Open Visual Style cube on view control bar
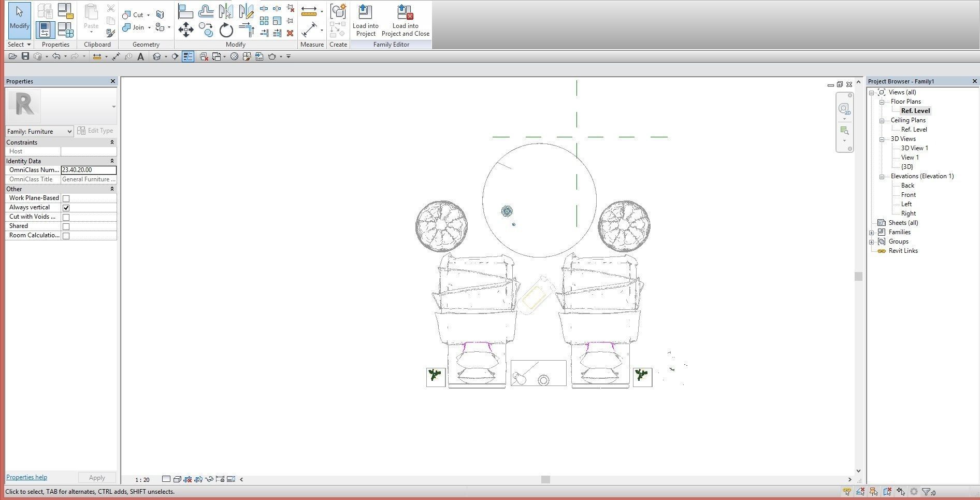Screen dimensions: 980x500 tap(177, 479)
